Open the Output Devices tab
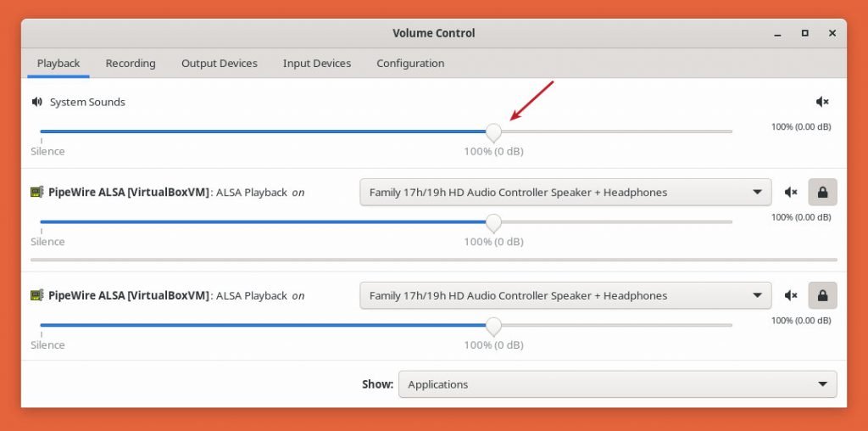 pyautogui.click(x=220, y=63)
